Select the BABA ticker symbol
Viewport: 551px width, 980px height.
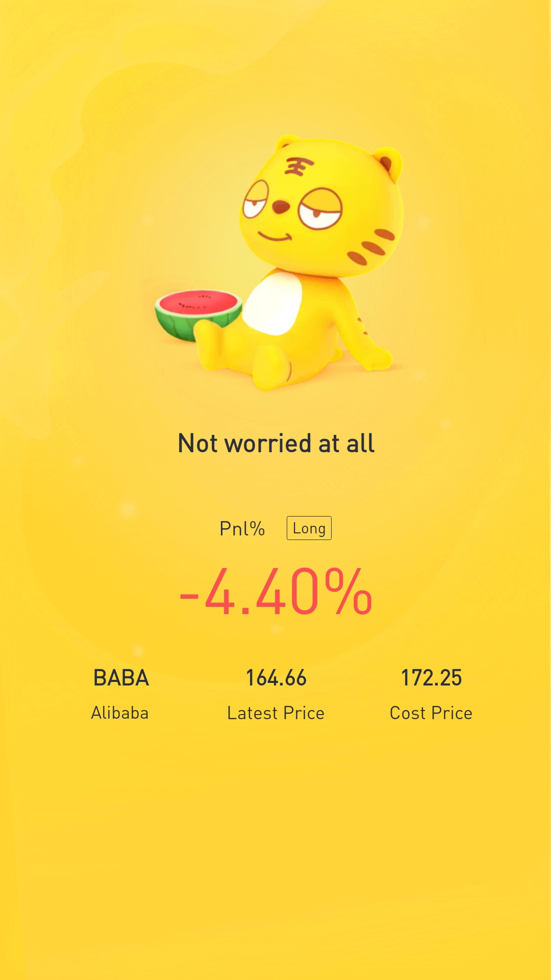click(x=121, y=678)
